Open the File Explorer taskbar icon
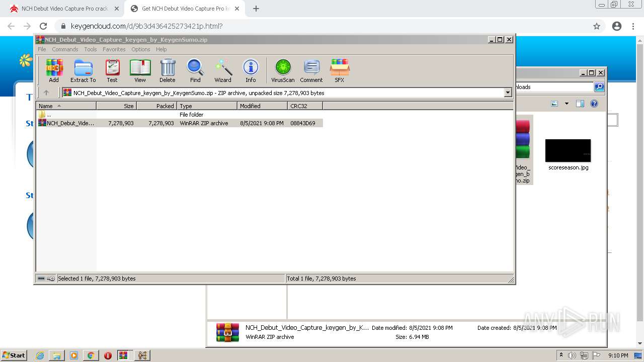 coord(57,355)
